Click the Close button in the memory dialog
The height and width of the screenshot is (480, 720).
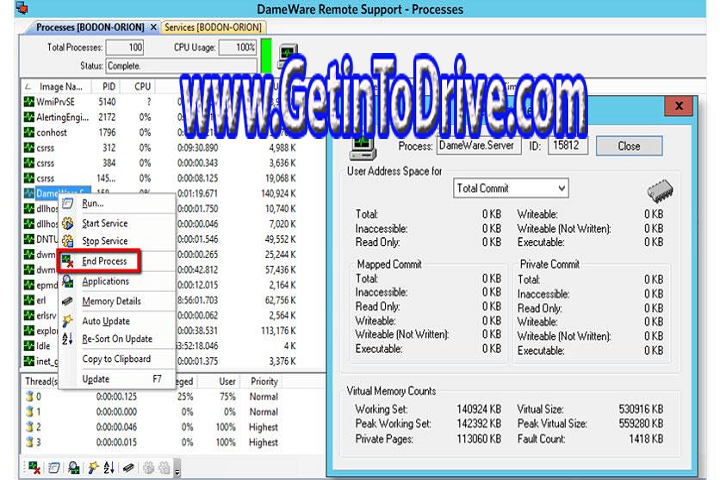point(629,146)
